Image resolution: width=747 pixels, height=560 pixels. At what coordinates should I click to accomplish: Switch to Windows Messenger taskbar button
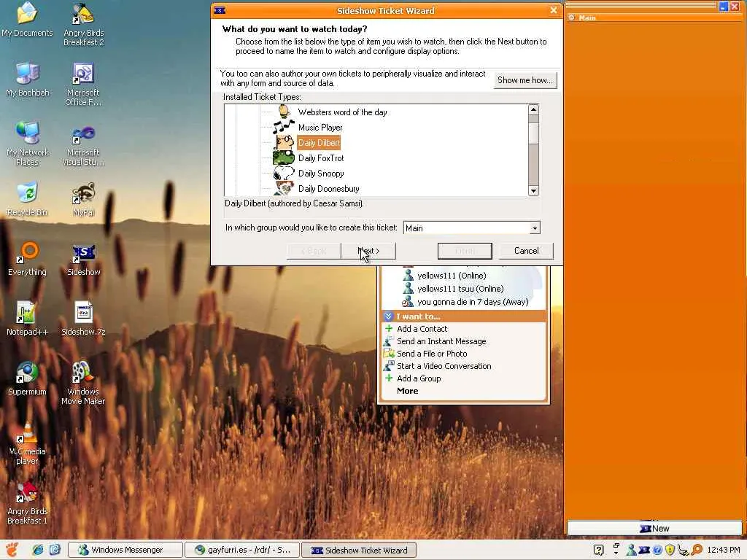point(125,550)
